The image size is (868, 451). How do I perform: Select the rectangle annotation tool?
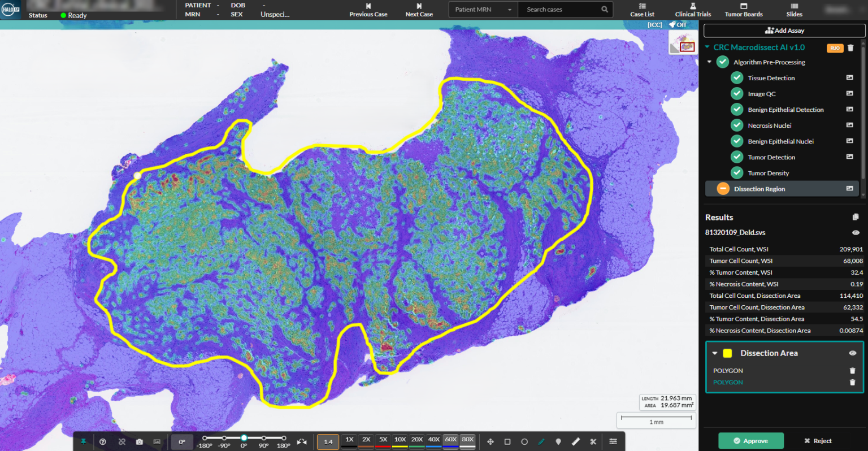click(507, 441)
